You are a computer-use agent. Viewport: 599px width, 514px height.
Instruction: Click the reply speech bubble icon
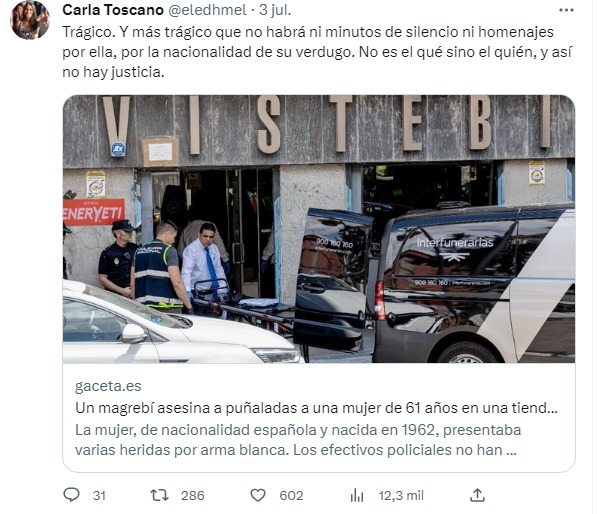point(71,495)
